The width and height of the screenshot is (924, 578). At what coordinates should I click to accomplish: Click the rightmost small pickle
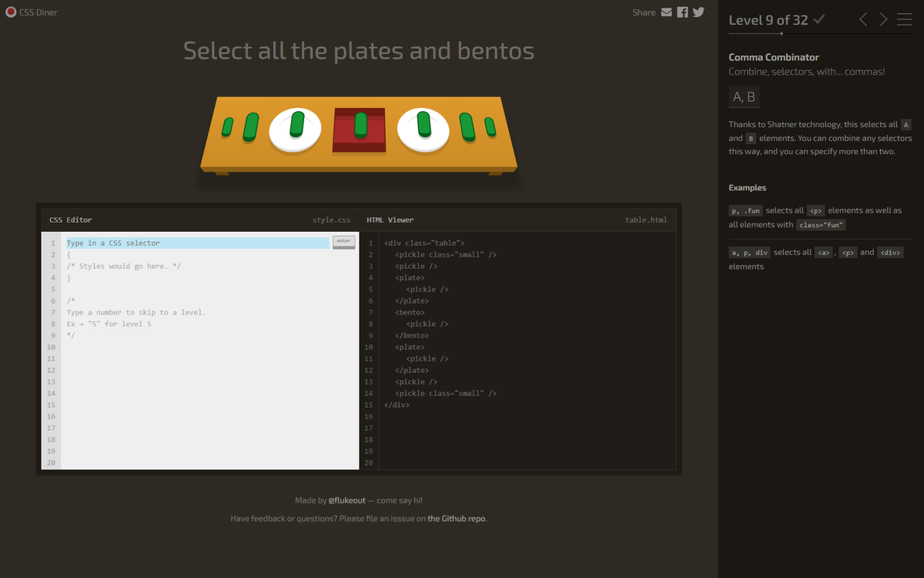click(x=490, y=127)
